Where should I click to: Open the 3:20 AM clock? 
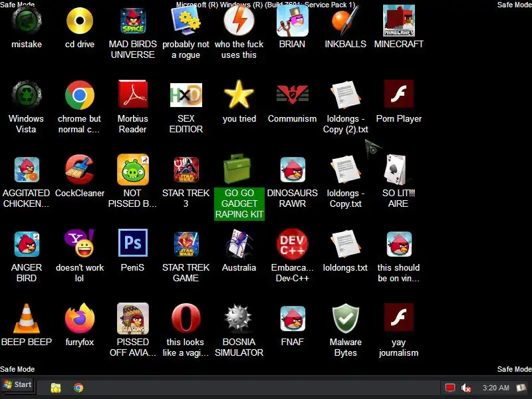[x=495, y=388]
